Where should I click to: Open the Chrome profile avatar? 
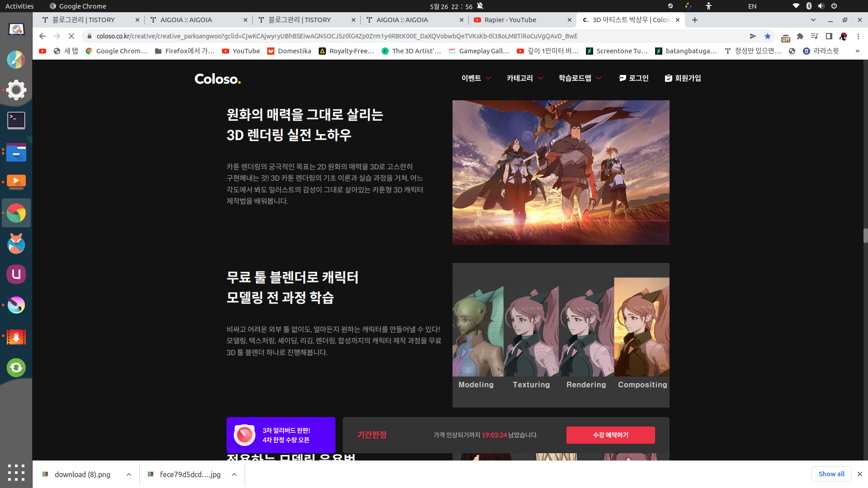coord(844,36)
